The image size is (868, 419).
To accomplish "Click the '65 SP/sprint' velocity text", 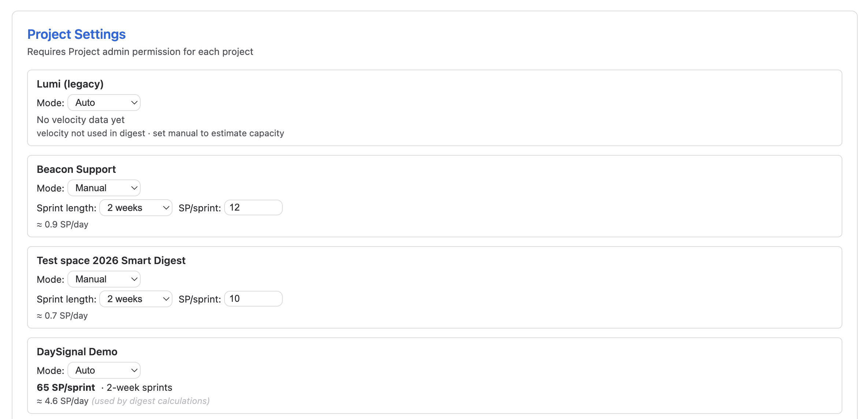I will pos(66,388).
